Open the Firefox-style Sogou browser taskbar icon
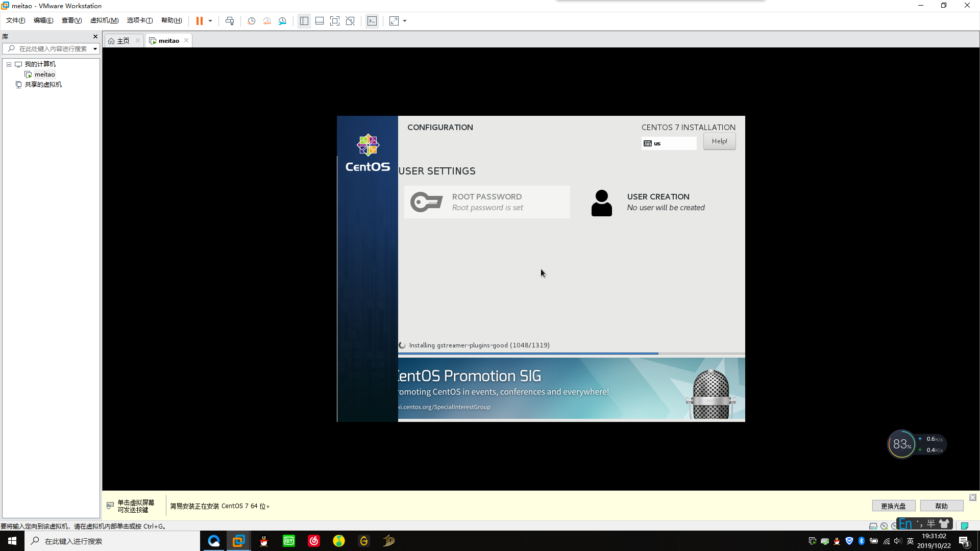Image resolution: width=980 pixels, height=551 pixels. coord(214,541)
